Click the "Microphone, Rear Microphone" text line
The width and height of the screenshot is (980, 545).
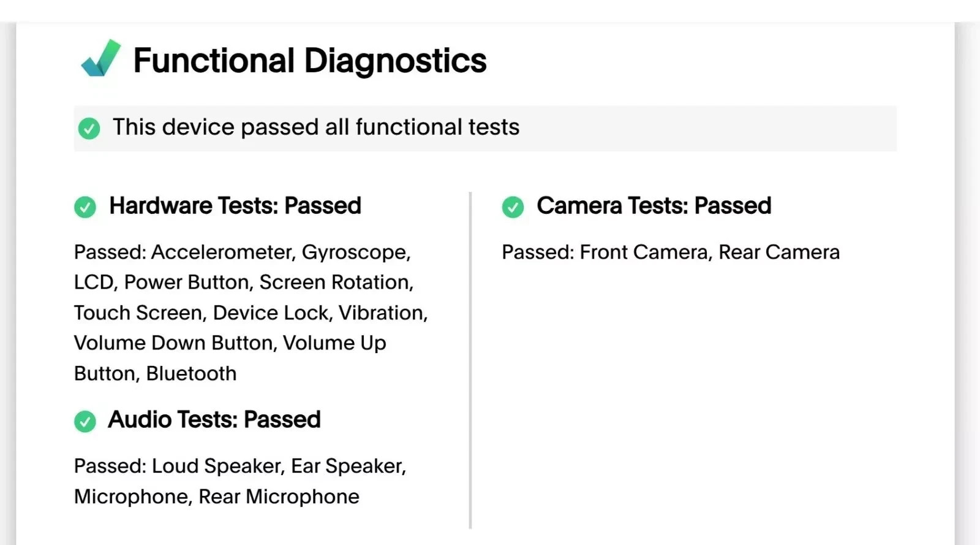(x=217, y=497)
